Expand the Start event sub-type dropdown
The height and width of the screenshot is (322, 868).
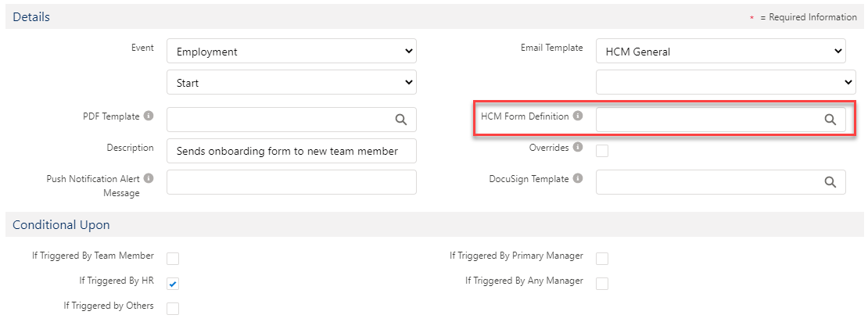point(291,82)
